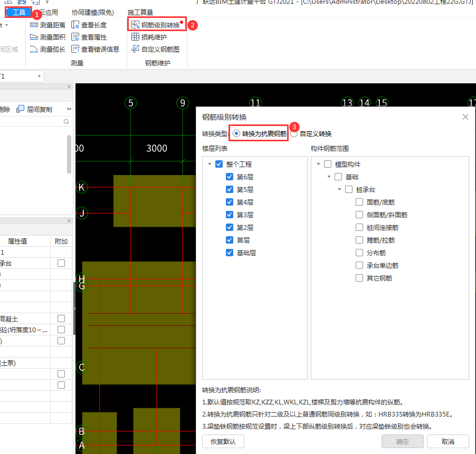The width and height of the screenshot is (476, 454).
Task: Click 取消 button in dialog
Action: pos(448,441)
